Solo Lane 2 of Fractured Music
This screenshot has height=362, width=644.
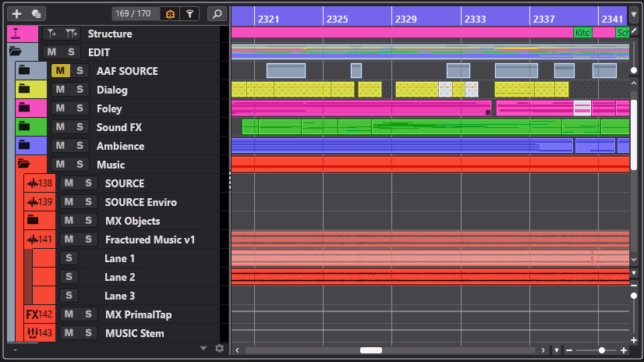[x=69, y=277]
